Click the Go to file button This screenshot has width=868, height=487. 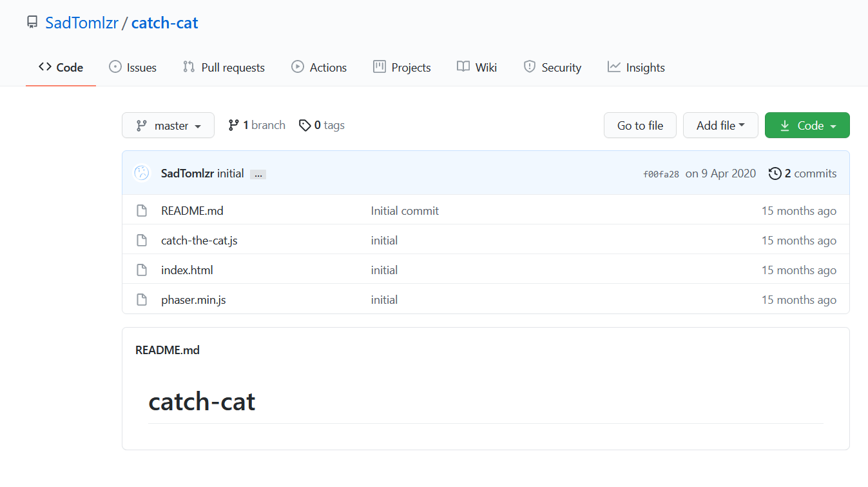[640, 126]
